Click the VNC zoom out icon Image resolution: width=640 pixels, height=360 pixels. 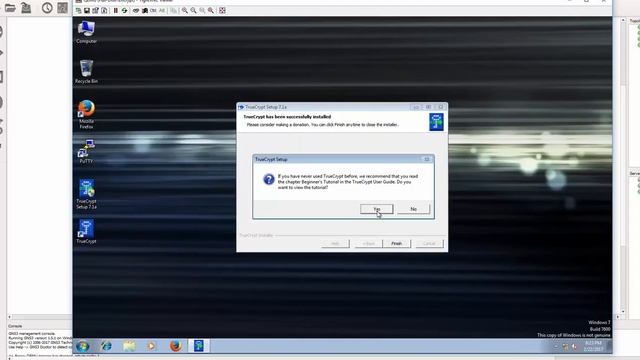click(x=193, y=11)
